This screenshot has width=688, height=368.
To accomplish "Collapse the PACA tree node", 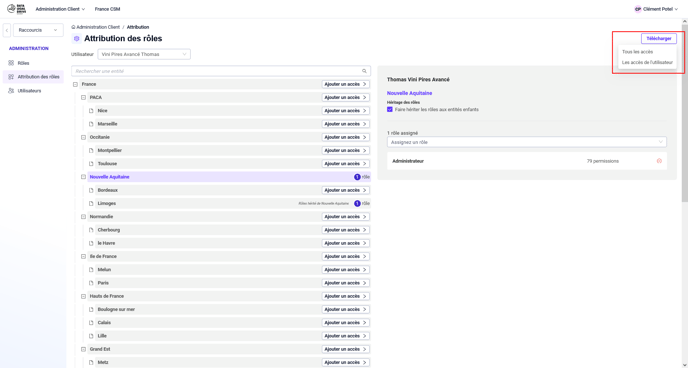I will click(x=83, y=97).
